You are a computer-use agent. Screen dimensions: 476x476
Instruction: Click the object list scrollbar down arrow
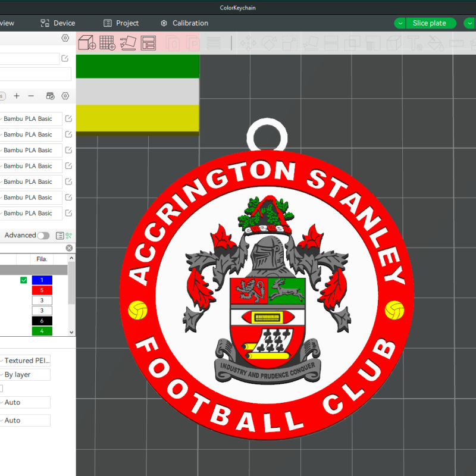(x=71, y=332)
